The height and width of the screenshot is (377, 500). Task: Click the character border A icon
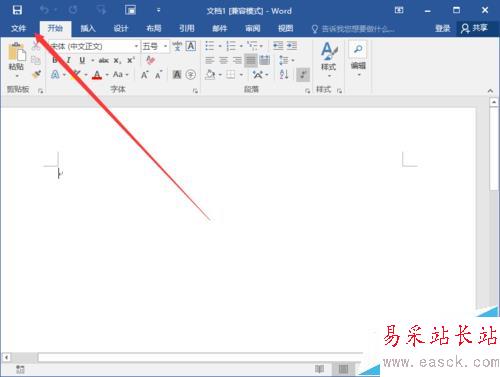click(x=191, y=46)
